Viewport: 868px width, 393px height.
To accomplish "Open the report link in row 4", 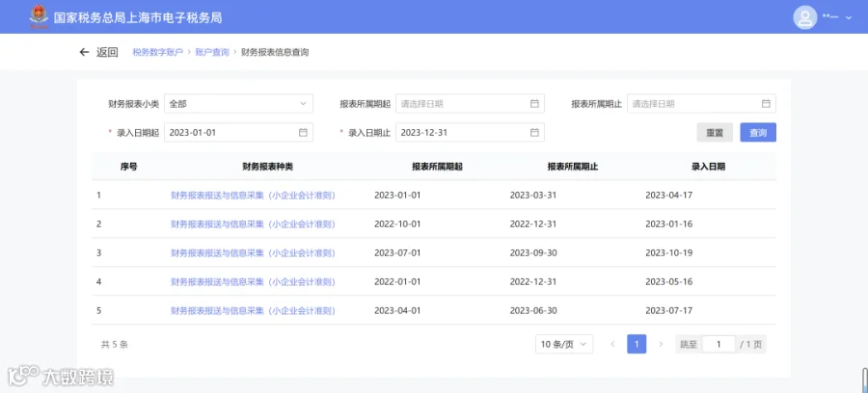I will [253, 281].
